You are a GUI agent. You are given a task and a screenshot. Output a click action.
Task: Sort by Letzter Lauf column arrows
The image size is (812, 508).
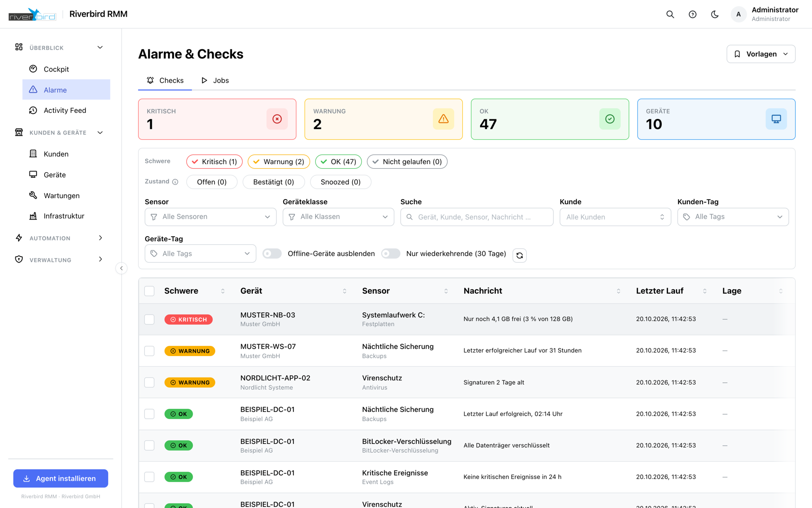point(705,291)
